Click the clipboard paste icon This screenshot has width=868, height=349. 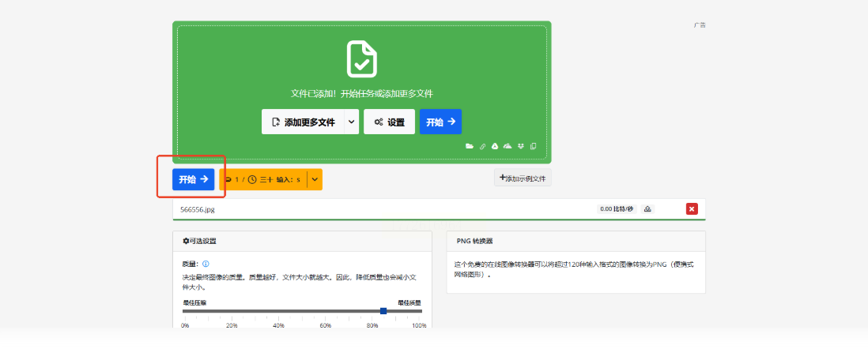click(x=533, y=147)
